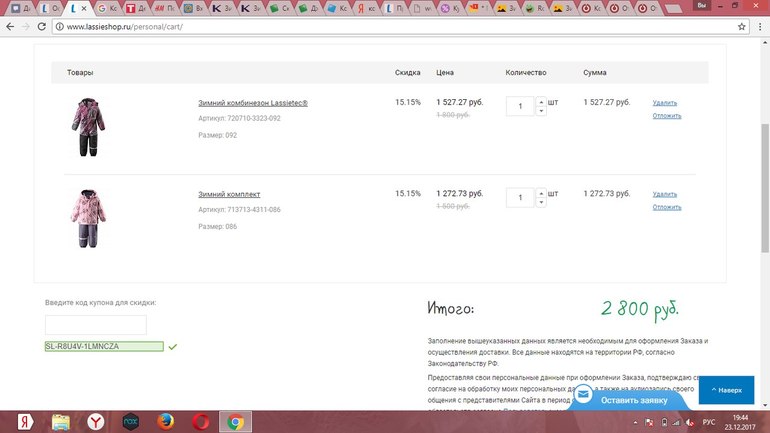770x433 pixels.
Task: Increase quantity of Зимний комбинезон Lassietec
Action: click(541, 101)
